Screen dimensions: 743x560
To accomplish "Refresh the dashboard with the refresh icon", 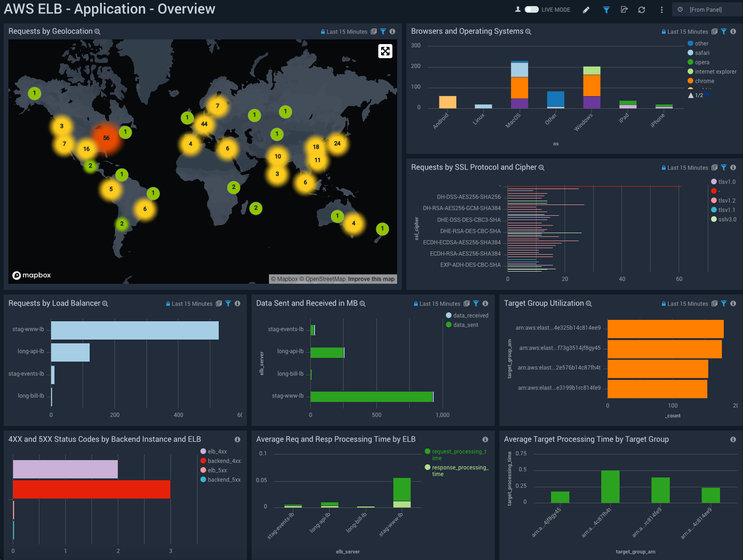I will click(x=642, y=10).
